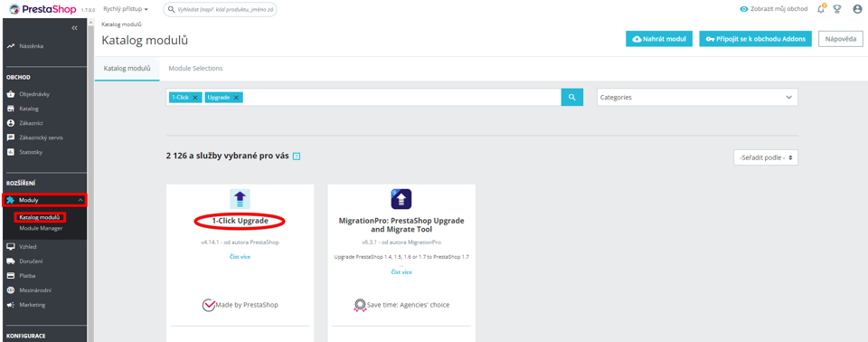Click Připojit se k obchodu Addons button
This screenshot has height=342, width=868.
coord(755,39)
